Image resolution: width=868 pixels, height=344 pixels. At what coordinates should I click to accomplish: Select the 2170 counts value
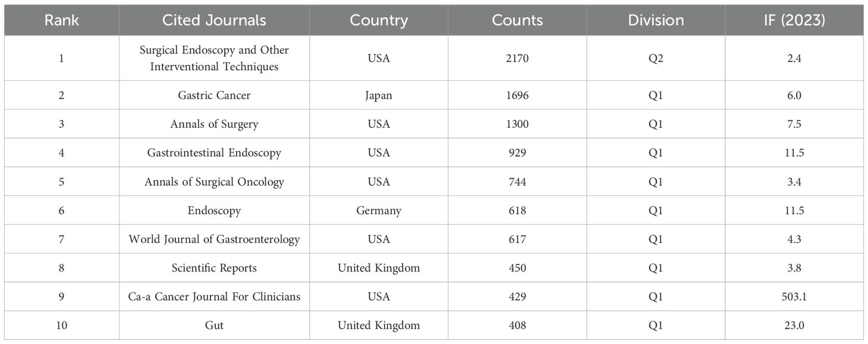coord(517,58)
